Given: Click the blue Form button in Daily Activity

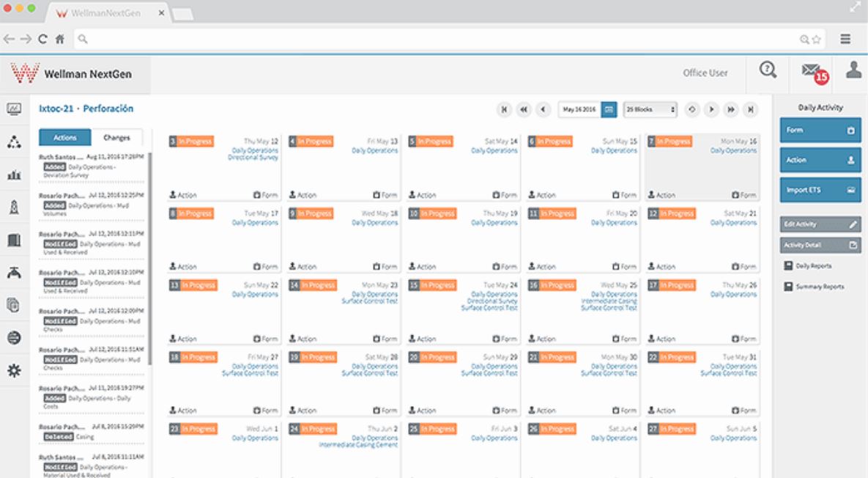Looking at the screenshot, I should coord(820,130).
